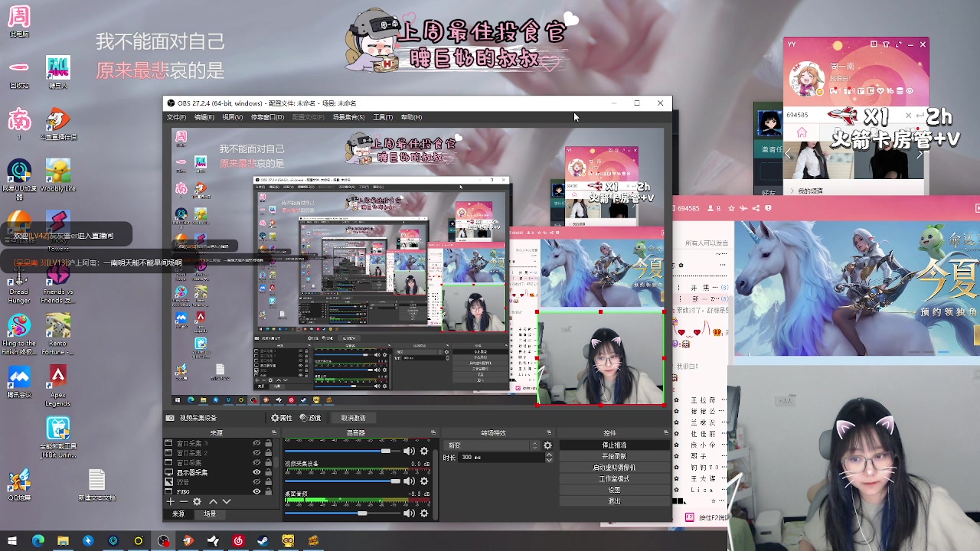Screen dimensions: 980x551
Task: Select PUBG source row
Action: 218,491
